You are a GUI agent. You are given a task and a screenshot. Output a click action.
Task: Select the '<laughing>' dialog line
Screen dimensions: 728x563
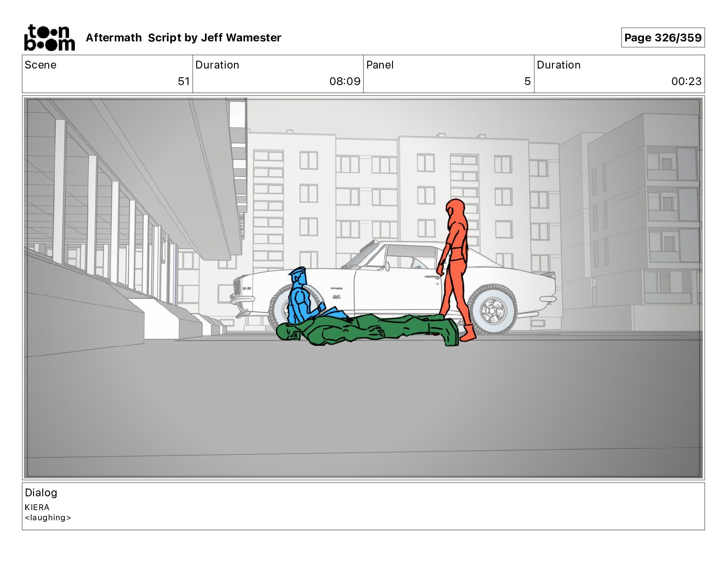pyautogui.click(x=48, y=517)
